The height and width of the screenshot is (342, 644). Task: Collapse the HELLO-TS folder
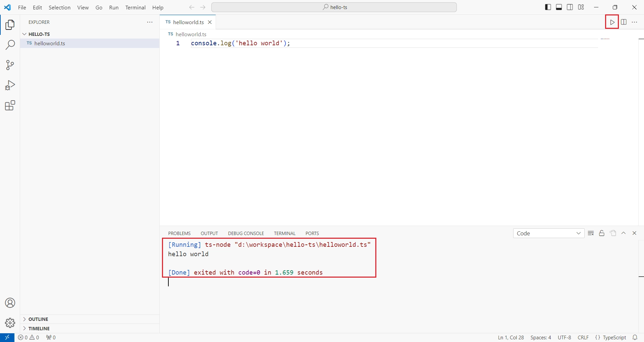(39, 34)
